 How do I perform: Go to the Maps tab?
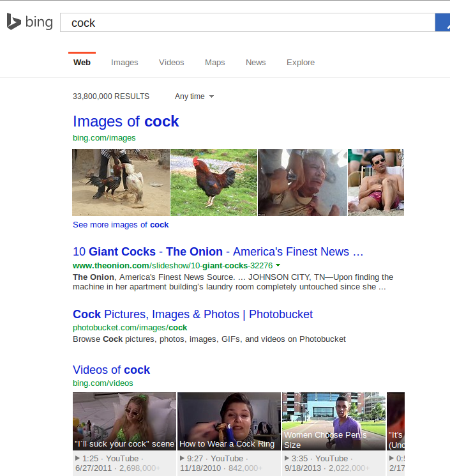(214, 63)
